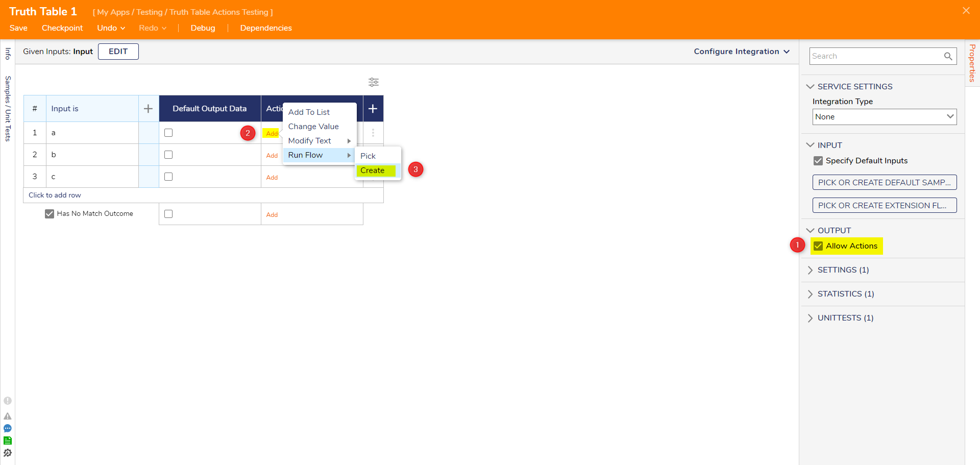Collapse the SERVICE SETTINGS section
The height and width of the screenshot is (465, 980).
tap(810, 87)
